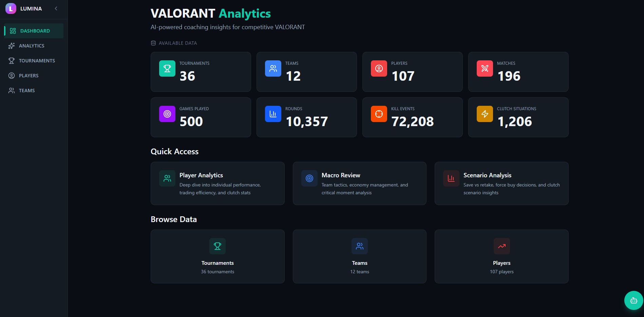Image resolution: width=644 pixels, height=317 pixels.
Task: Click the Tournaments count 36
Action: [x=187, y=76]
